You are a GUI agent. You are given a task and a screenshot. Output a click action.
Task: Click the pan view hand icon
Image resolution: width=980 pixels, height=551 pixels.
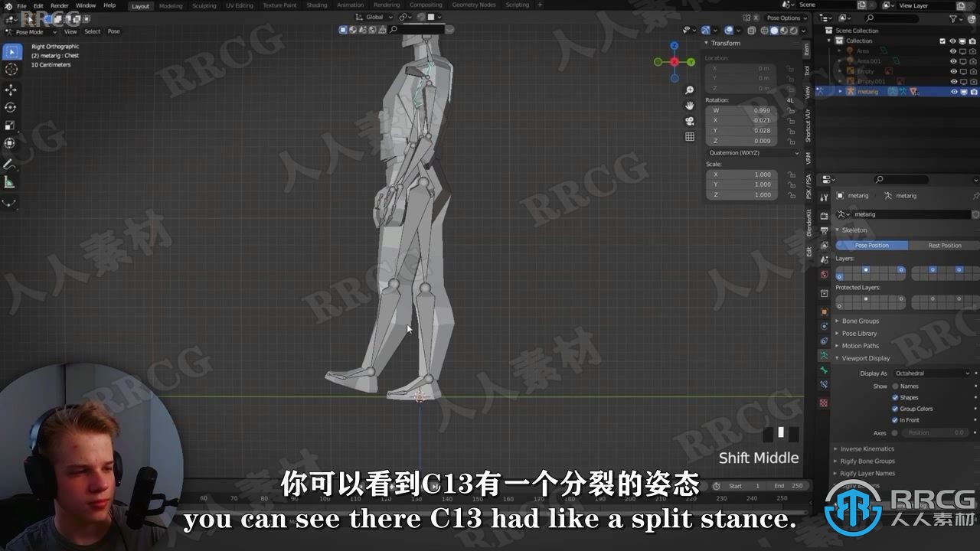click(690, 106)
